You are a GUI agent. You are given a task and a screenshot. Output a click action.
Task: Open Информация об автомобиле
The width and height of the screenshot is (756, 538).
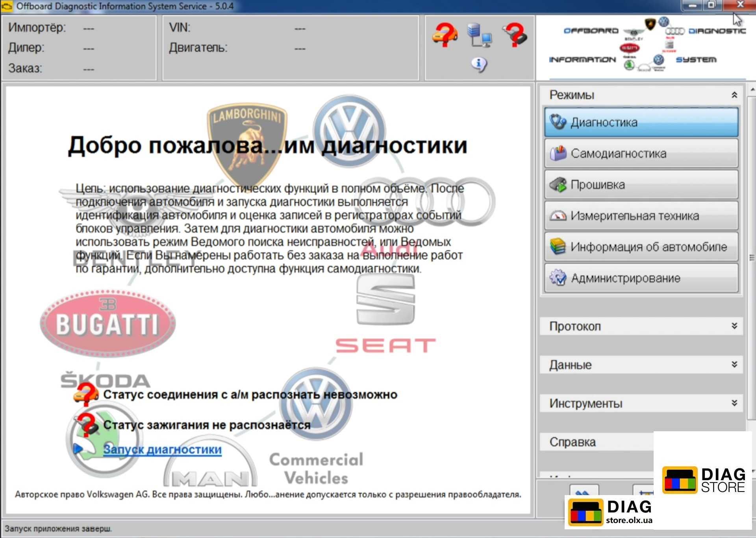tap(641, 247)
